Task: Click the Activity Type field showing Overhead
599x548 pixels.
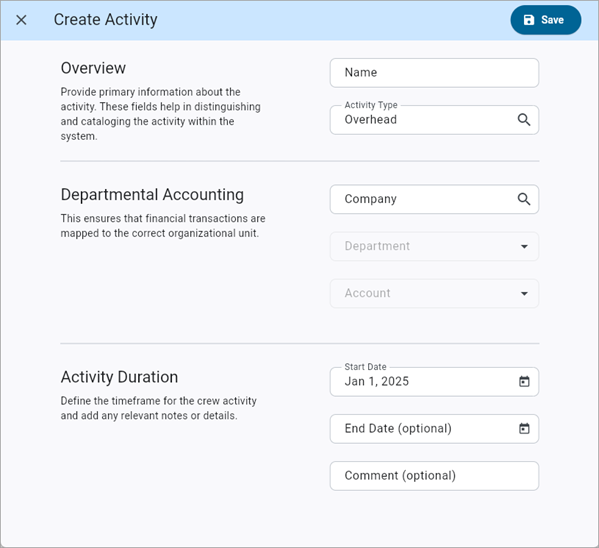Action: click(x=434, y=120)
